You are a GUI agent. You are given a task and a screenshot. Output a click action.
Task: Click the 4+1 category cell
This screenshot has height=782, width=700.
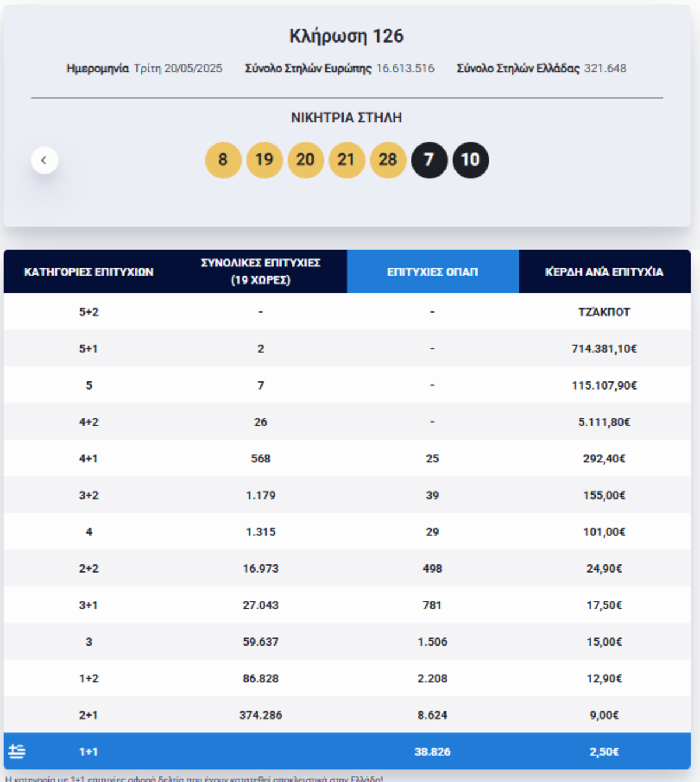click(x=89, y=459)
